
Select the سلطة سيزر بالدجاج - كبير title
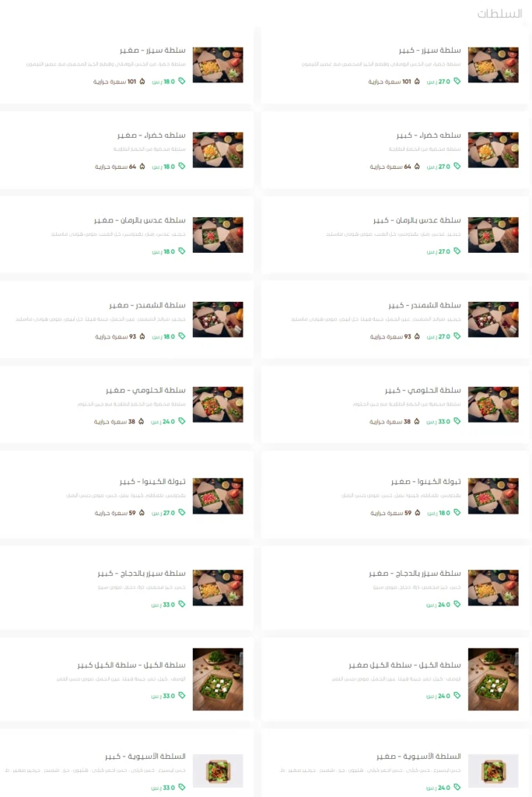142,574
